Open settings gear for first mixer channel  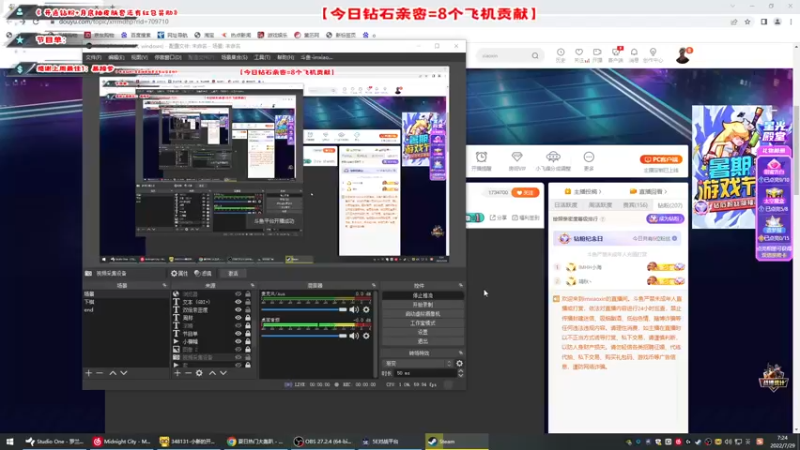click(366, 310)
